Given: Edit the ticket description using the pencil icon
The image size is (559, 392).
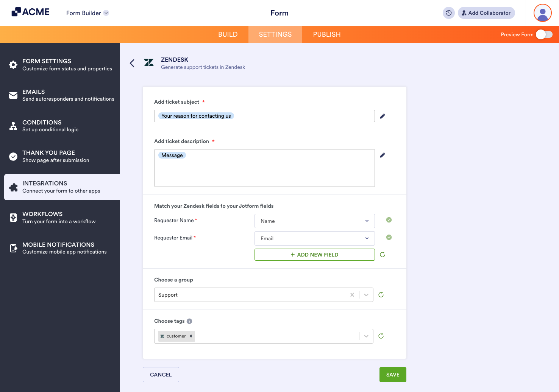Looking at the screenshot, I should point(382,155).
